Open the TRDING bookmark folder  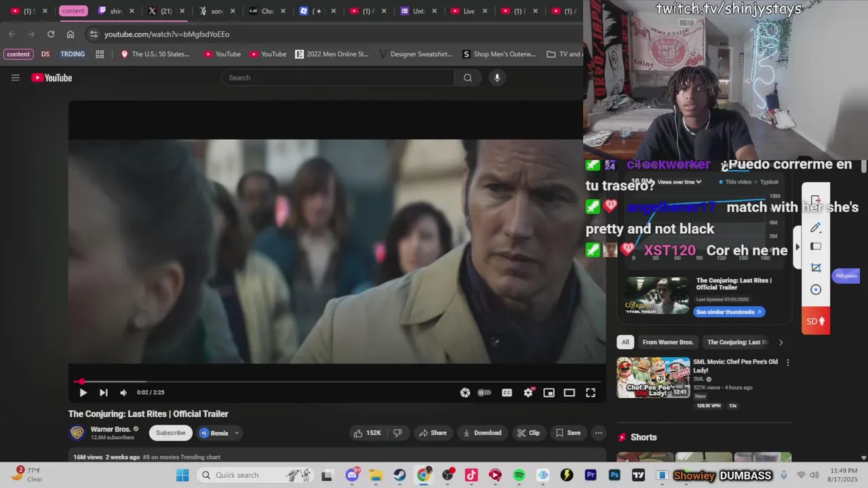point(73,54)
